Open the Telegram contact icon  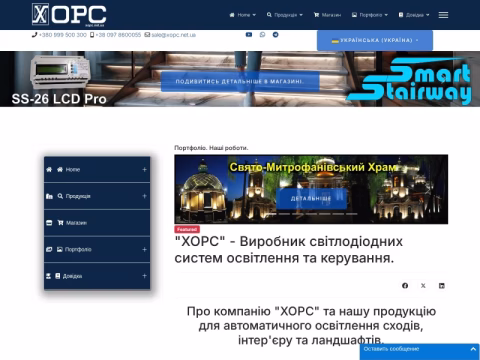coord(275,35)
